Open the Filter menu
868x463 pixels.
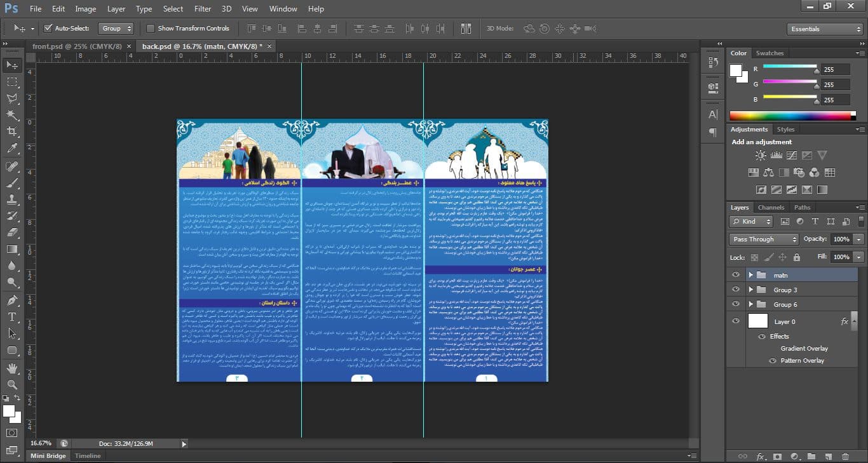(203, 9)
